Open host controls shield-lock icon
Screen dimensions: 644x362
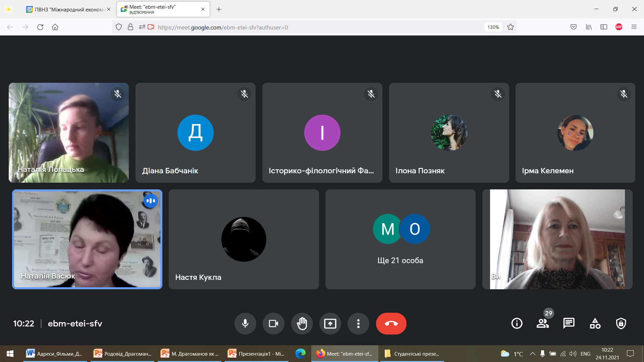[x=621, y=323]
